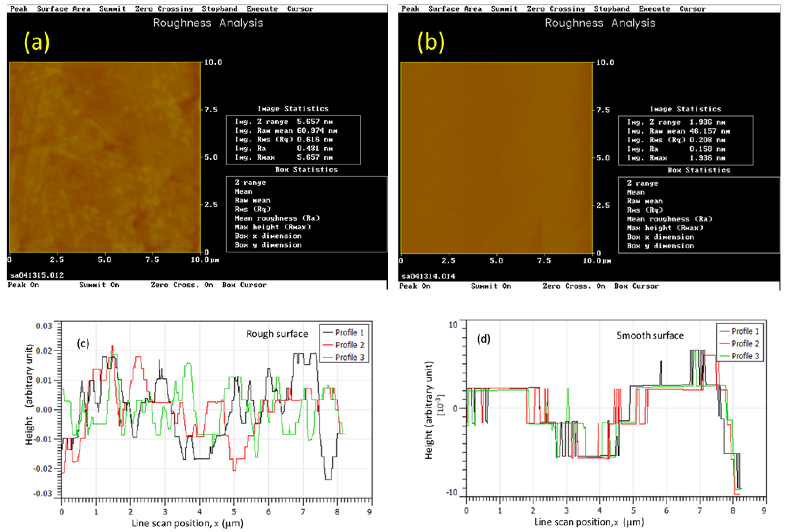787x532 pixels.
Task: Select Img. Raw mean value 46.157 nm
Action: click(710, 131)
